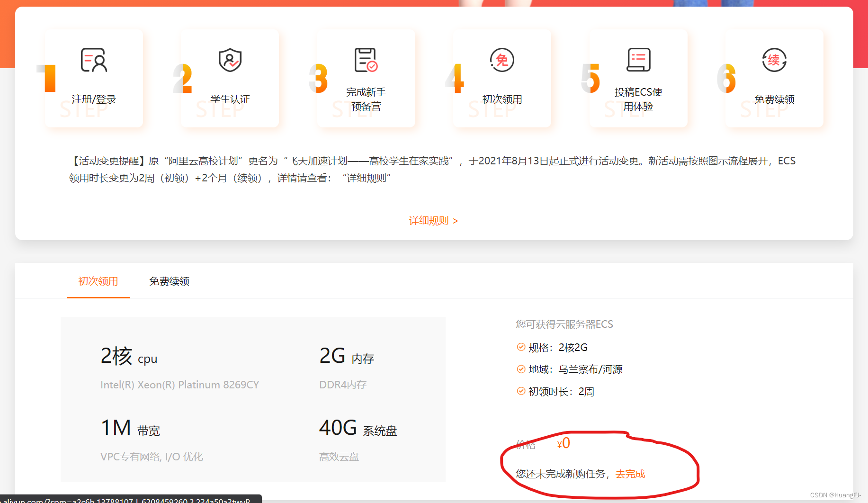Click the 1M 带宽 spec text

click(x=130, y=428)
